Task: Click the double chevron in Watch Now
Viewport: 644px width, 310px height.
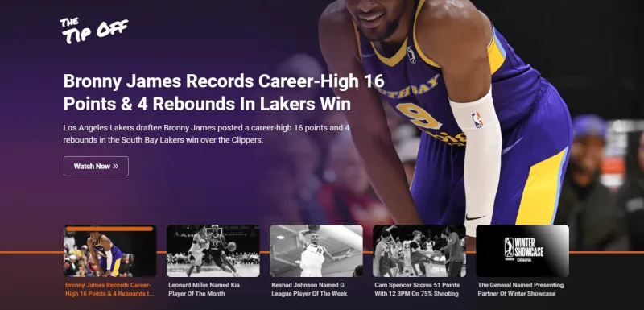Action: (116, 167)
